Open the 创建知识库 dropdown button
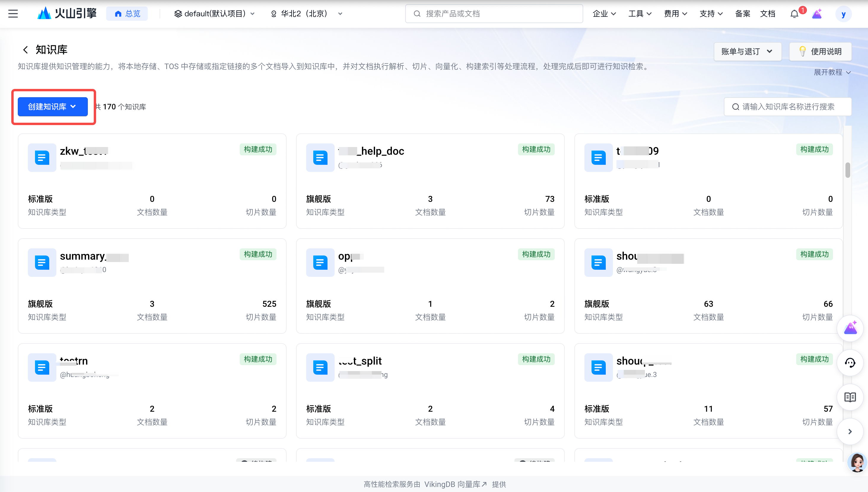 [53, 107]
